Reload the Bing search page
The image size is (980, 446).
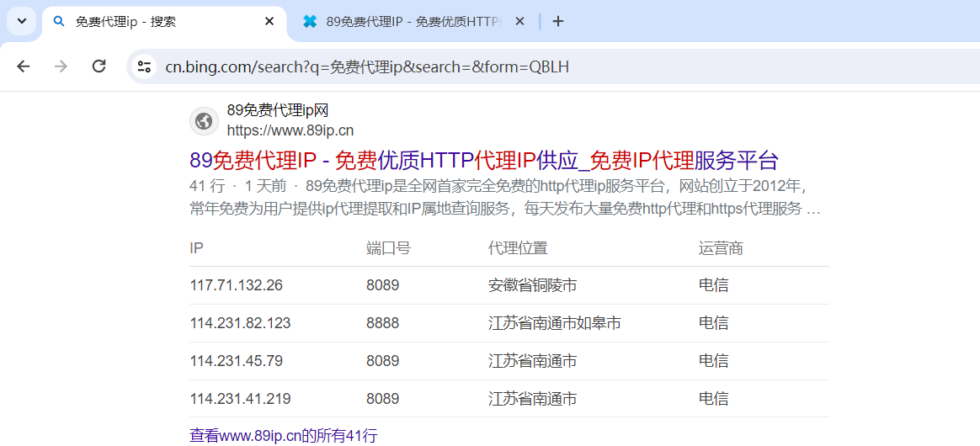click(99, 66)
